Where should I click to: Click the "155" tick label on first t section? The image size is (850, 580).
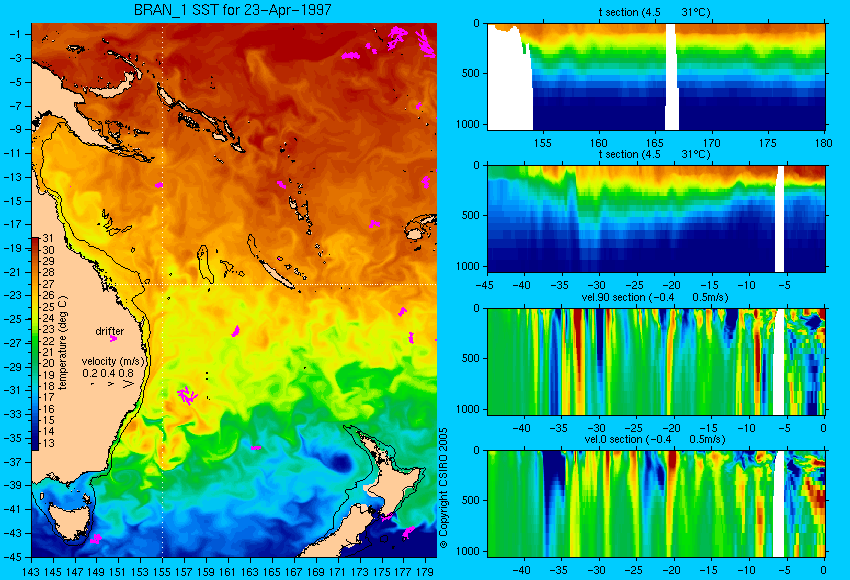point(543,143)
